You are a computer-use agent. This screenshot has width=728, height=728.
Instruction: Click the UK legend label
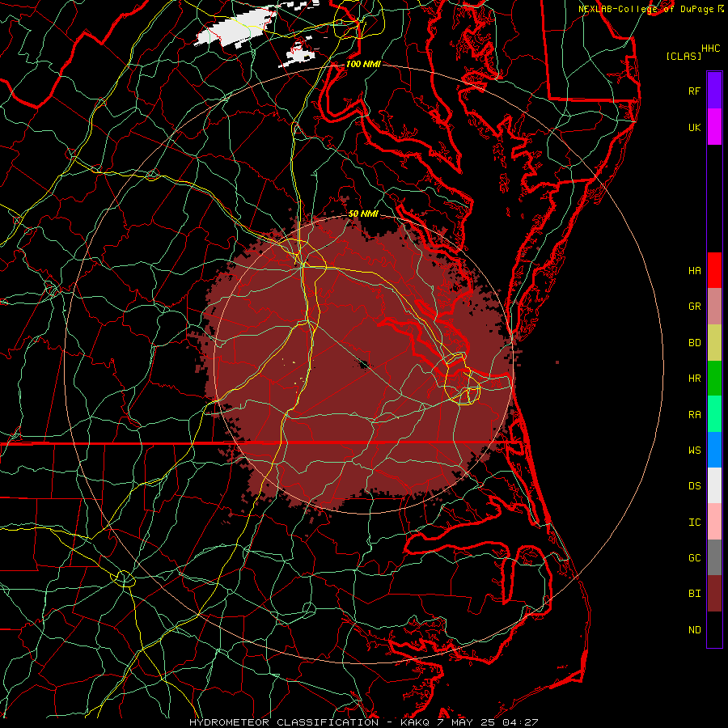click(695, 127)
